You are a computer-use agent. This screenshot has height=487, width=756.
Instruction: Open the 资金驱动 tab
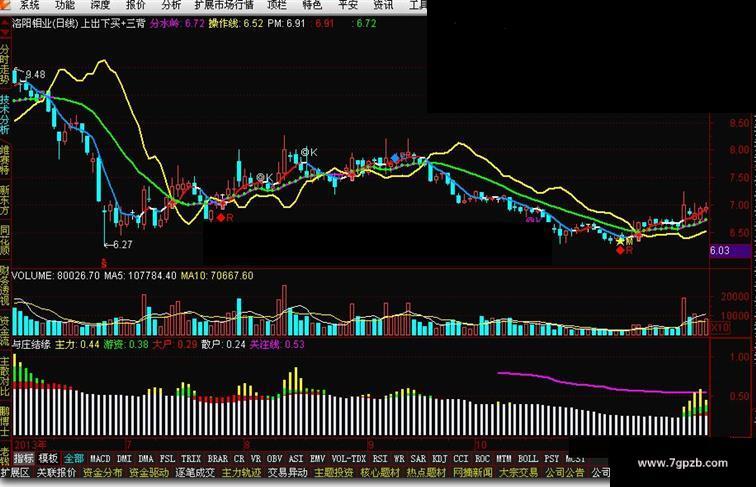(x=149, y=473)
